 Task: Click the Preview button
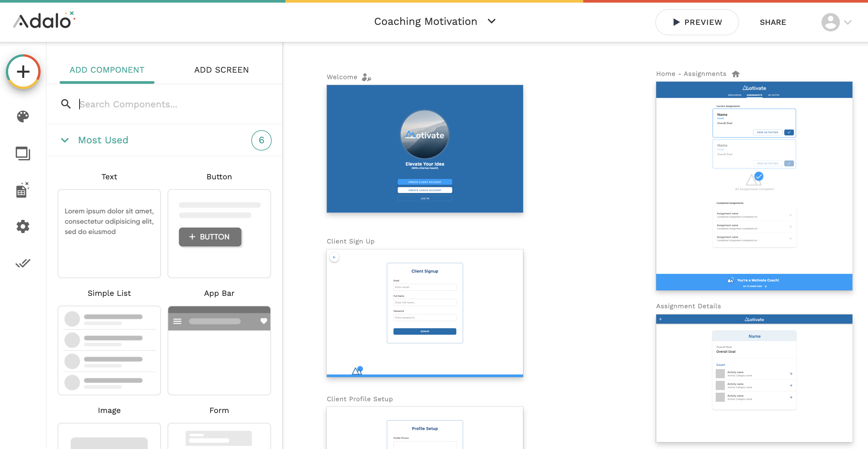tap(697, 22)
